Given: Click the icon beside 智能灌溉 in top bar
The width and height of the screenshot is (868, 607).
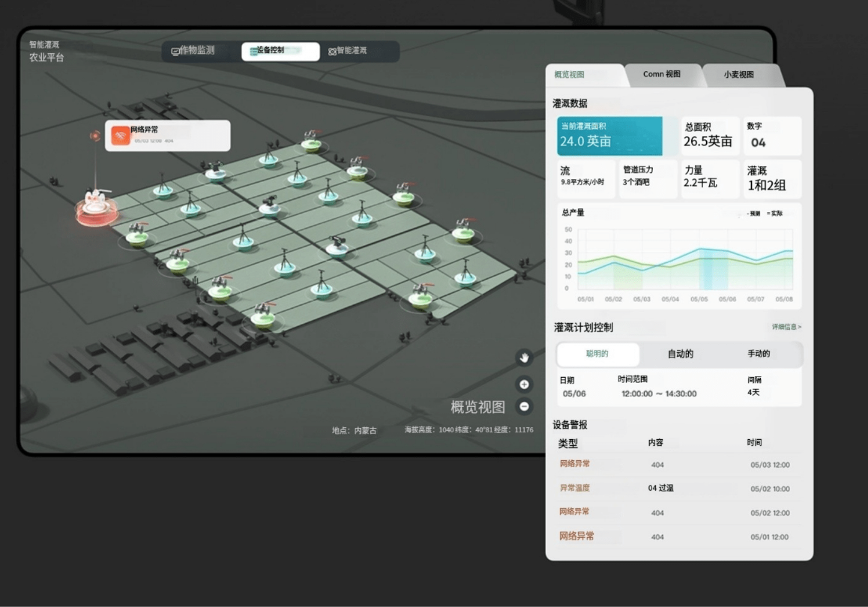Looking at the screenshot, I should 332,52.
